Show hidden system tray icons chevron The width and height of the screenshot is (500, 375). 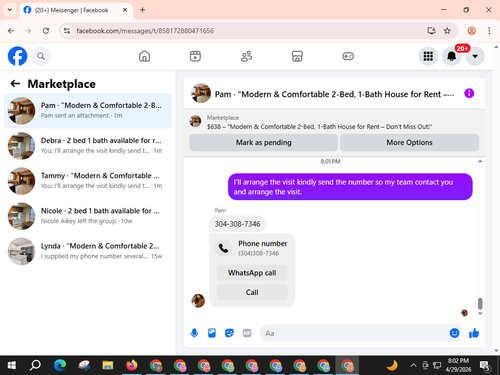(x=413, y=365)
